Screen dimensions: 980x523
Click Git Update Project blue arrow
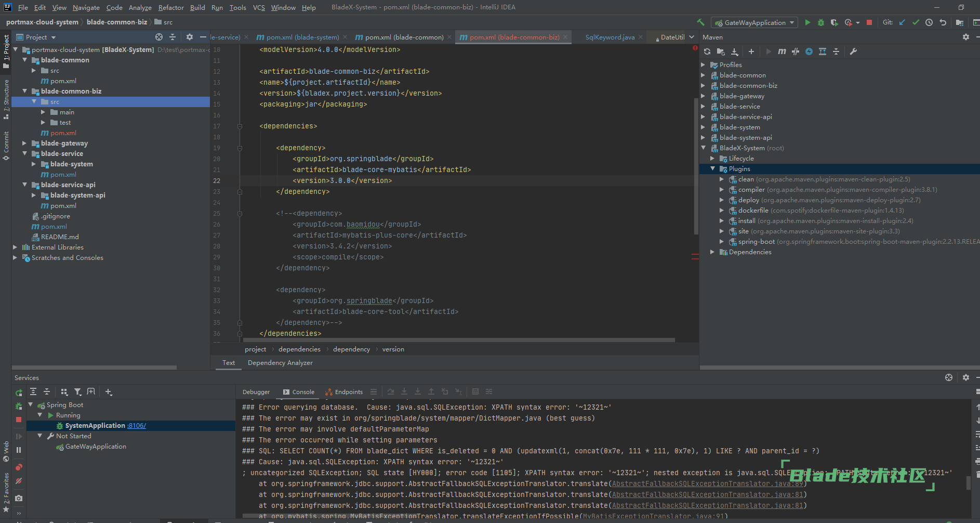902,22
